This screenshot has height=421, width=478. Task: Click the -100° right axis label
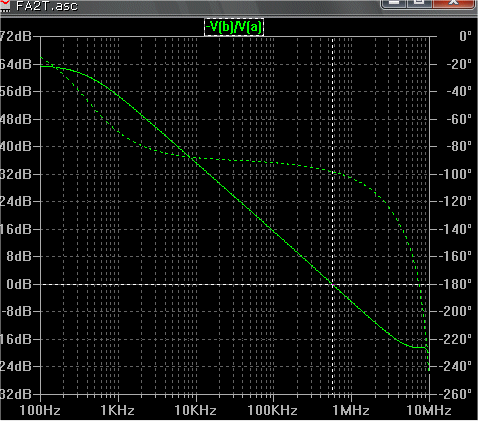(x=455, y=174)
